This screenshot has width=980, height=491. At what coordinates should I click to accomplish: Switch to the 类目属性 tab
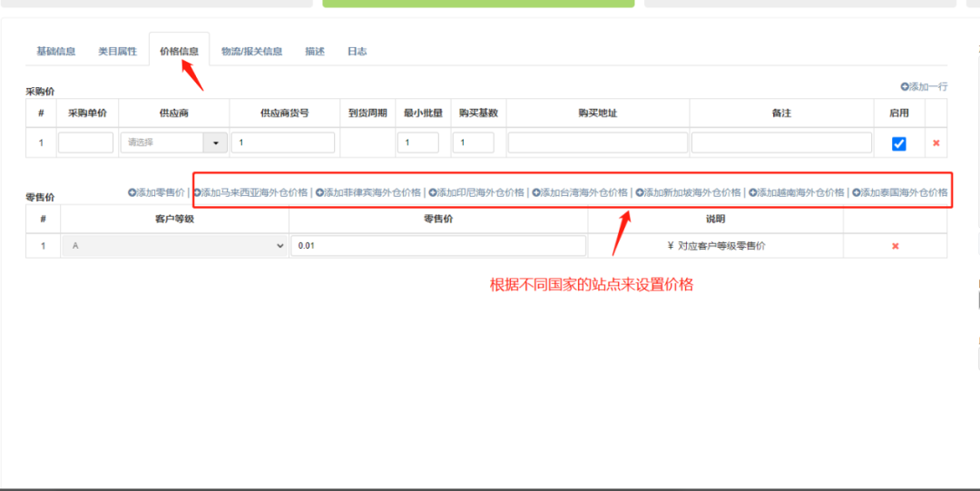pos(117,52)
